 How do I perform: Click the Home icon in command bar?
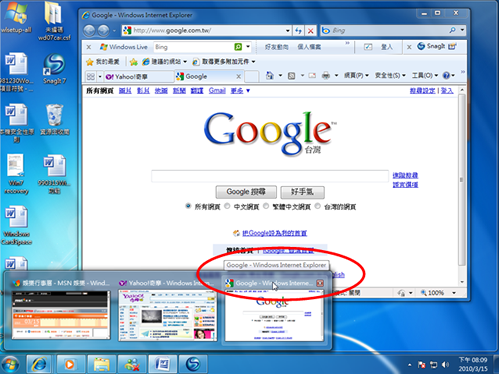pyautogui.click(x=270, y=76)
